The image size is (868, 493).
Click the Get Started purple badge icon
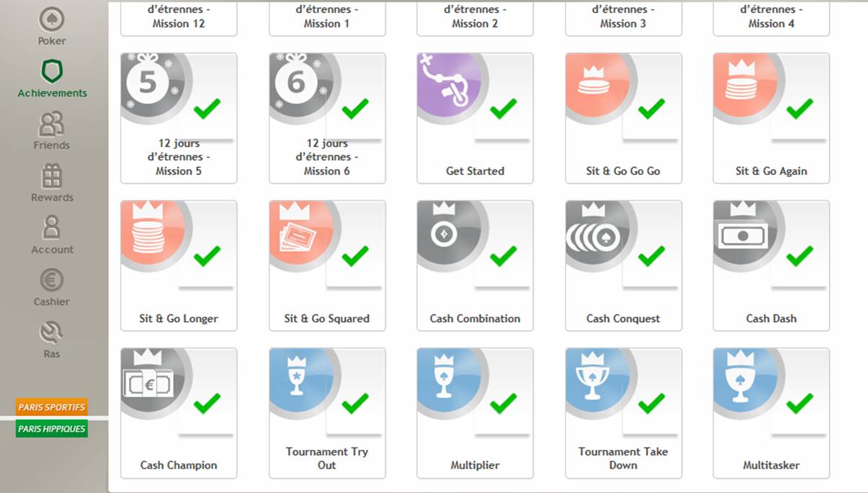(x=448, y=85)
